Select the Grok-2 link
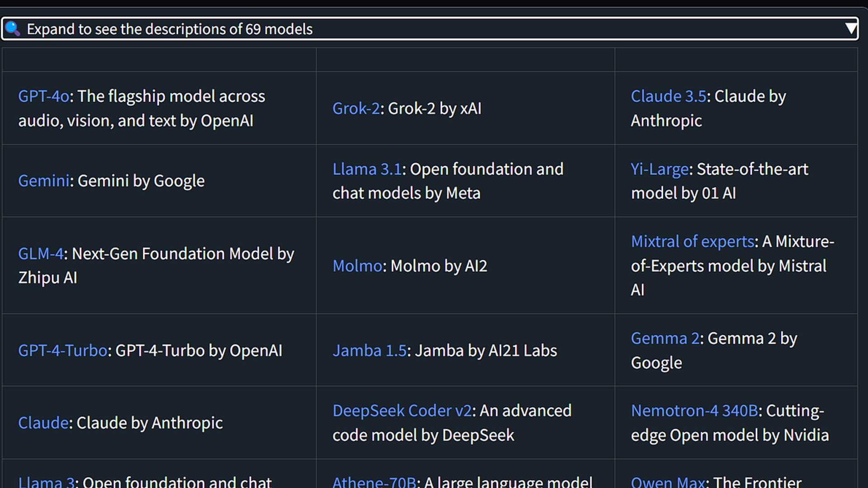Viewport: 868px width, 488px height. [356, 108]
